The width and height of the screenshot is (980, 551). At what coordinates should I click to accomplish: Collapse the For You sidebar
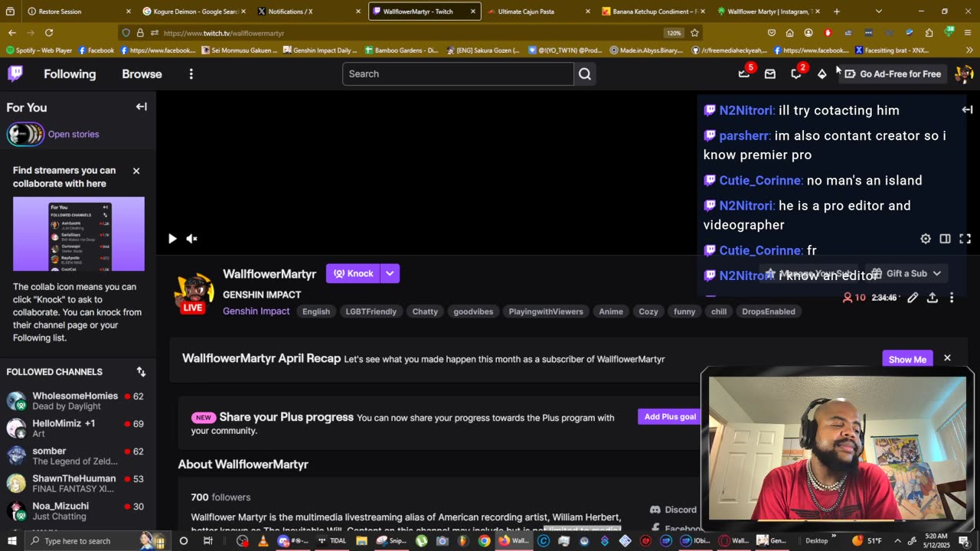point(142,107)
